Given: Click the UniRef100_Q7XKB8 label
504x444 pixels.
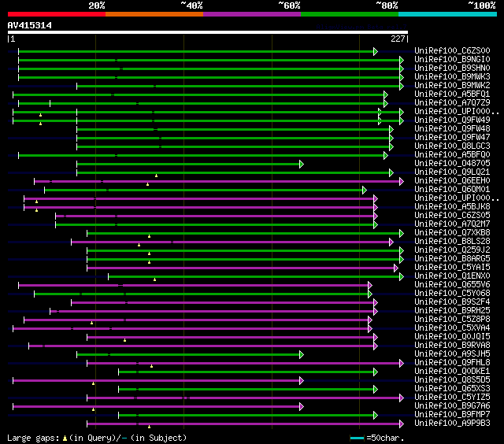Looking at the screenshot, I should point(452,232).
